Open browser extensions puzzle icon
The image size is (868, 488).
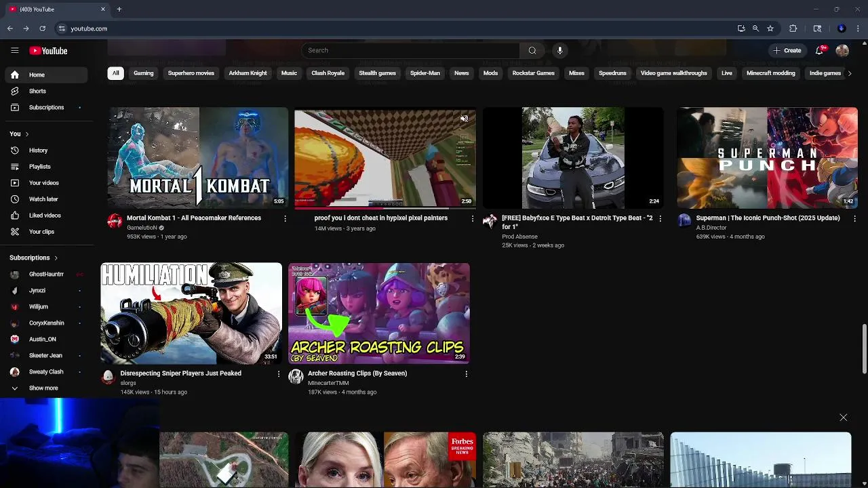coord(793,28)
